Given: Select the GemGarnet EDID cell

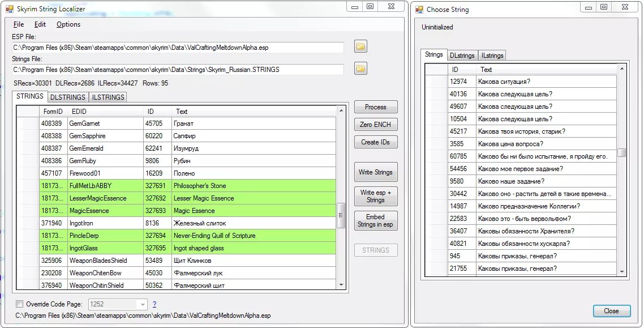Looking at the screenshot, I should point(106,123).
